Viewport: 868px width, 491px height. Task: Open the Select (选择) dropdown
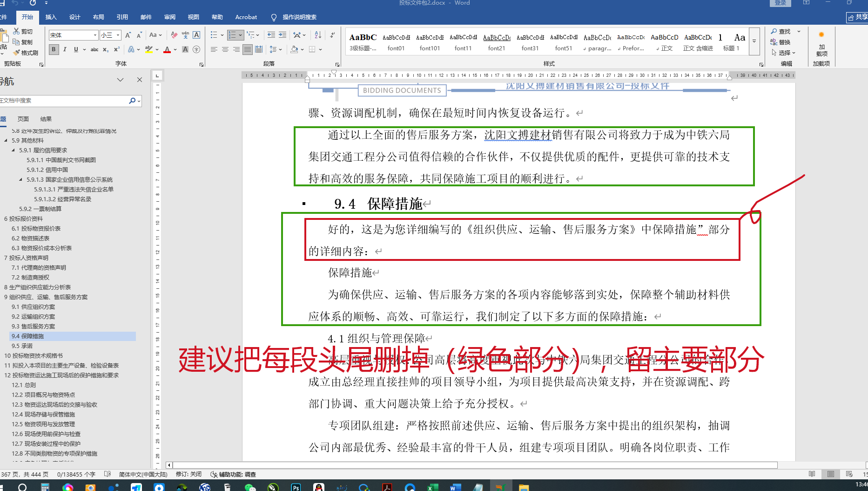pyautogui.click(x=783, y=53)
